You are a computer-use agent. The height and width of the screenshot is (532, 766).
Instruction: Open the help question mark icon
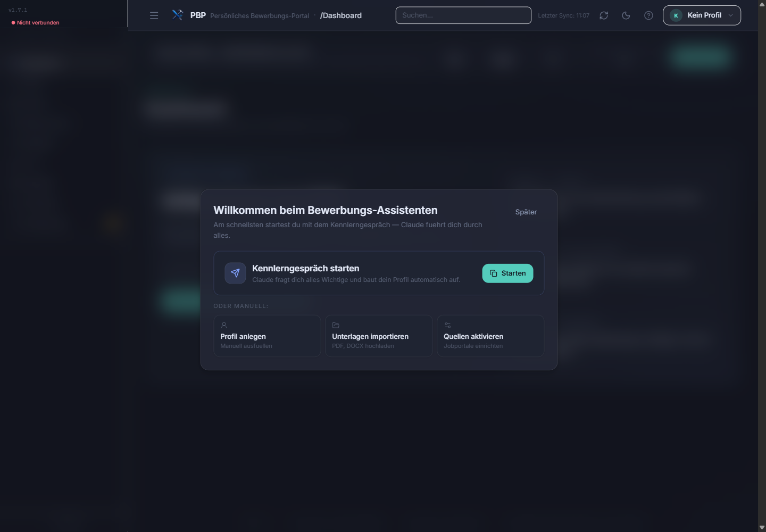point(648,15)
